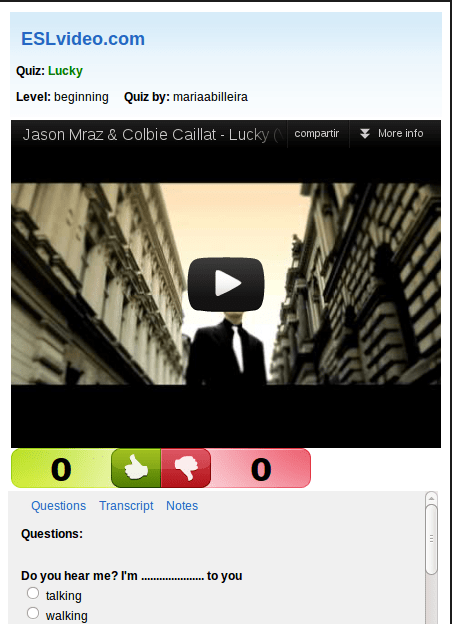Select the talking radio option
This screenshot has height=624, width=452.
pos(33,593)
